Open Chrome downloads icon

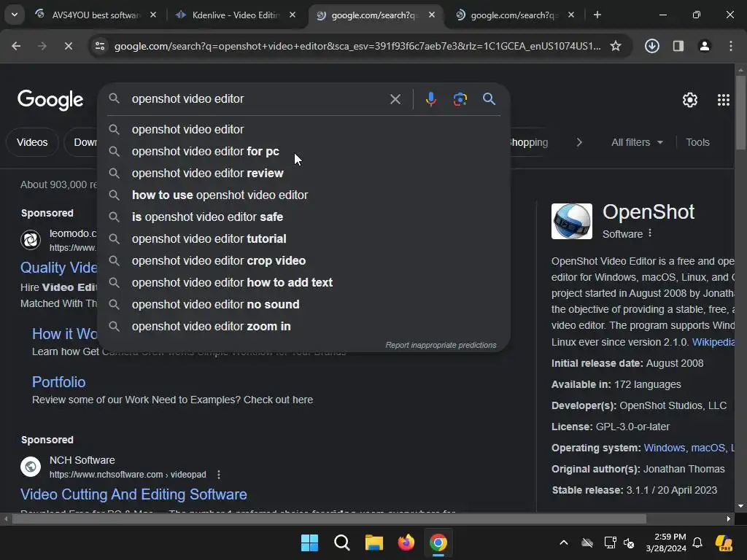651,46
